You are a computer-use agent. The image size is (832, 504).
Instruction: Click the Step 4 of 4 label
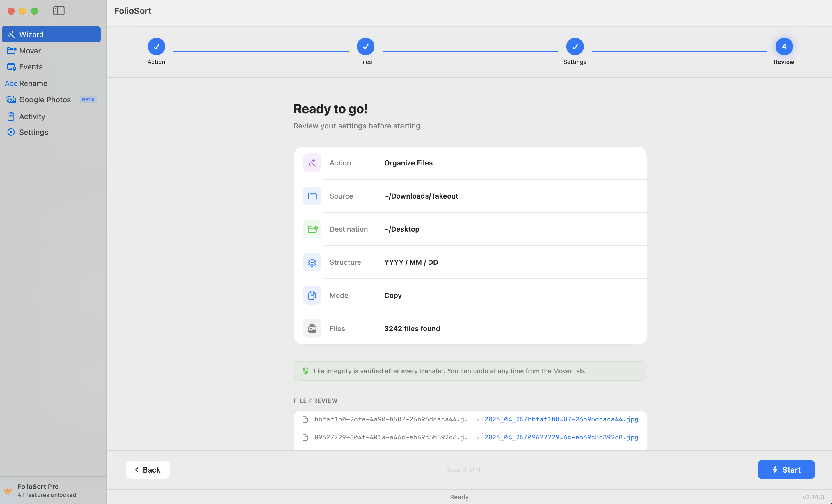[463, 470]
